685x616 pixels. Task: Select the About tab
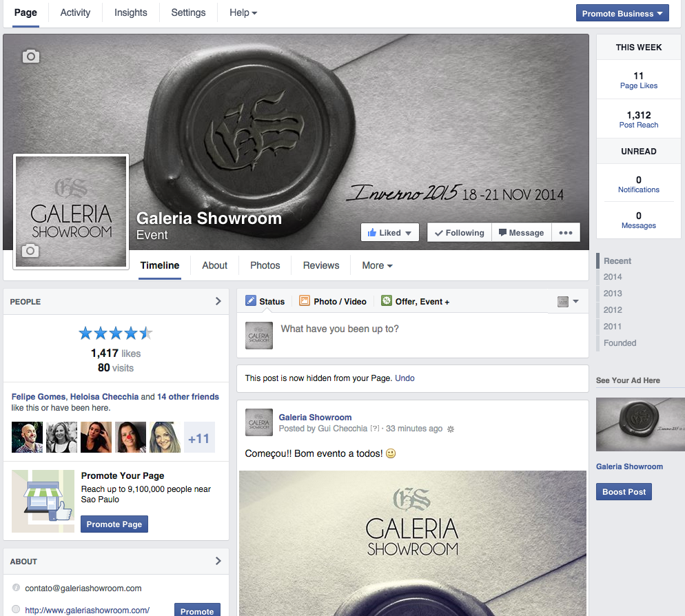[x=214, y=265]
